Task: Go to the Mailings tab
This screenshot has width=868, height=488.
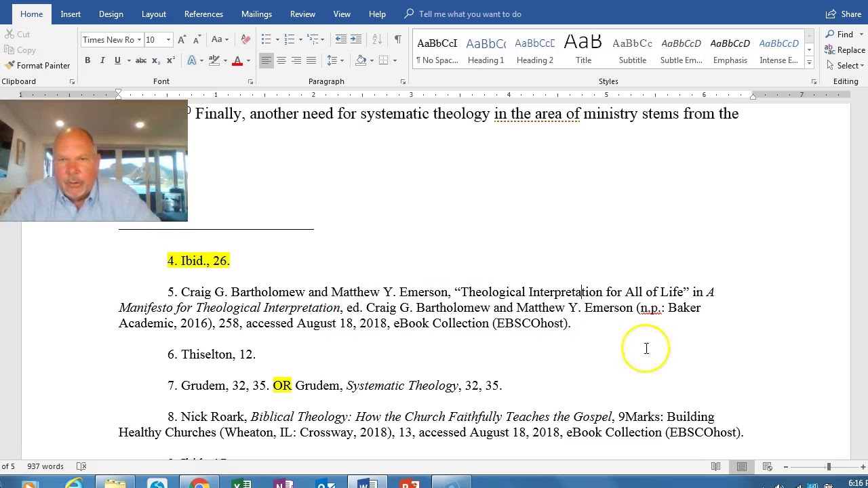Action: point(256,14)
